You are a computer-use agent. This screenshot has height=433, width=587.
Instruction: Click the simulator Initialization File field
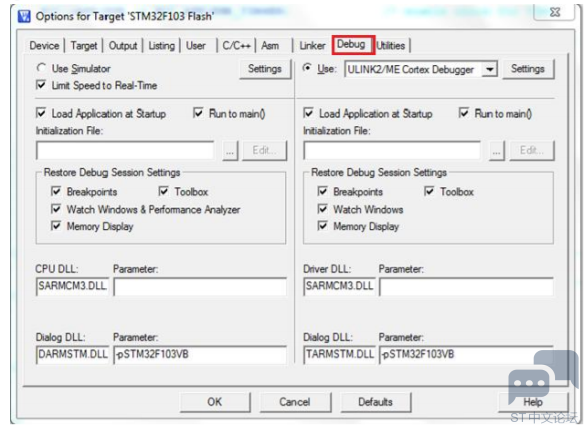coord(125,151)
